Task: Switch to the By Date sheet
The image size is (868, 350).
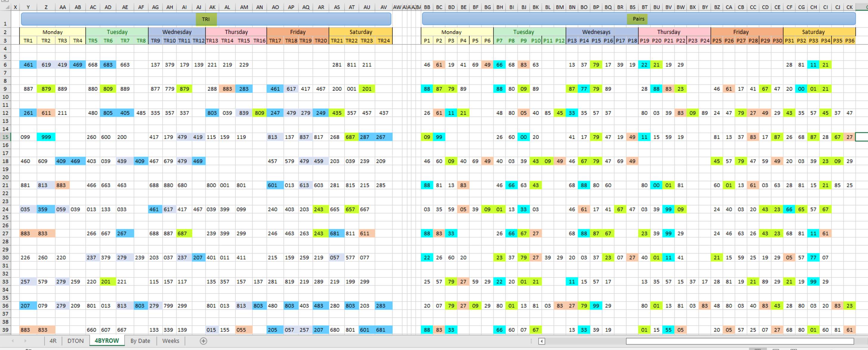Action: point(140,341)
